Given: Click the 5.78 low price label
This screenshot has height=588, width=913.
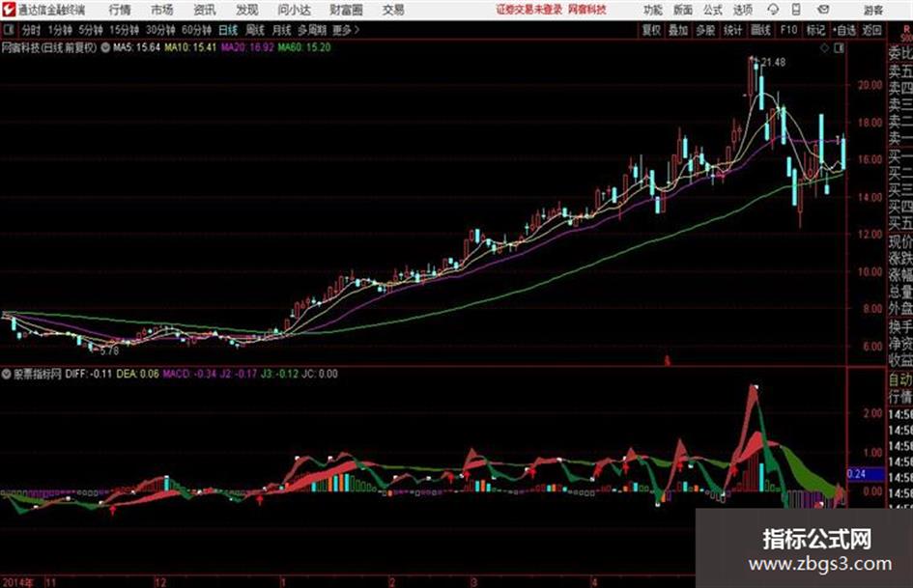Looking at the screenshot, I should tap(109, 351).
